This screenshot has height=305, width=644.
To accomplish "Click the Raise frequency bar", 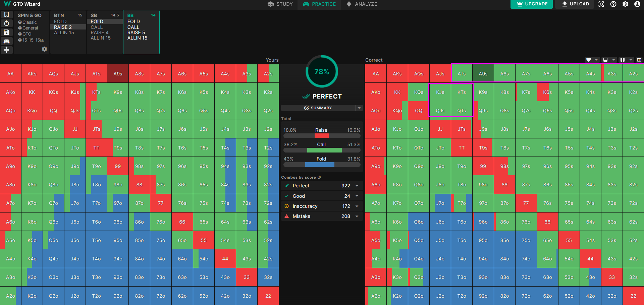I will pyautogui.click(x=322, y=136).
